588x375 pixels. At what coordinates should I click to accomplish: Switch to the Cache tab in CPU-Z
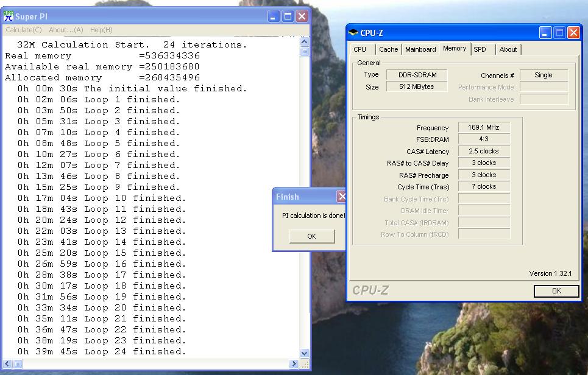pos(389,49)
